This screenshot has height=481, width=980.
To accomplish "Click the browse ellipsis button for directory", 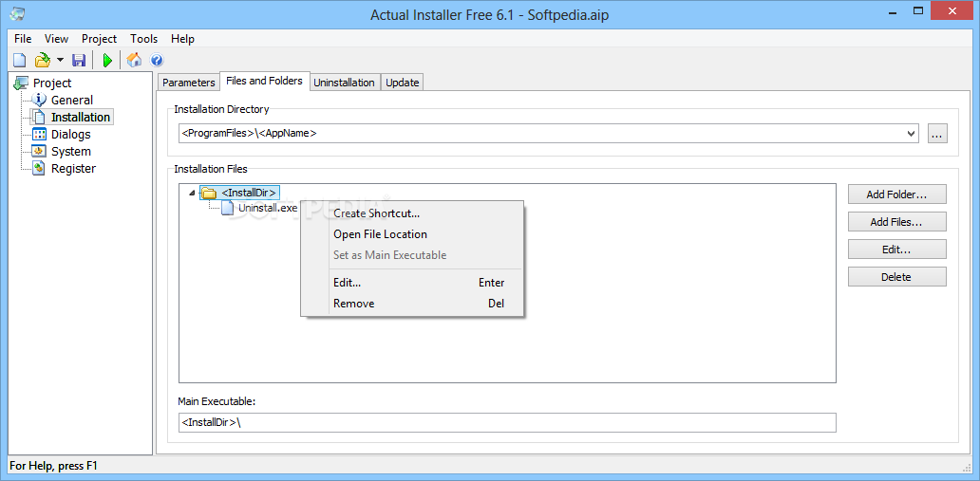I will pyautogui.click(x=937, y=133).
